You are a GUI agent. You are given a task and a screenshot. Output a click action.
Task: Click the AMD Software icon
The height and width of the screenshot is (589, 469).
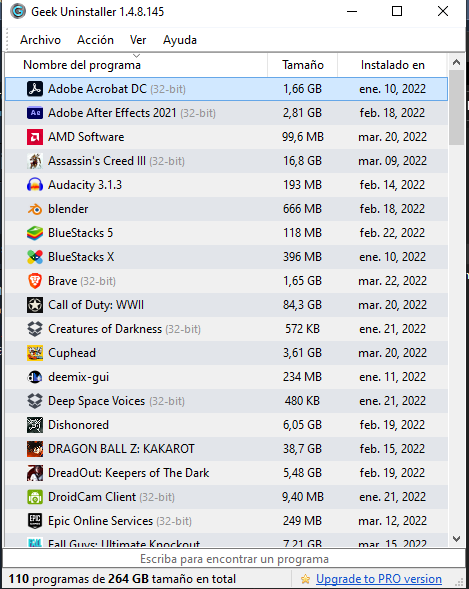tap(35, 137)
